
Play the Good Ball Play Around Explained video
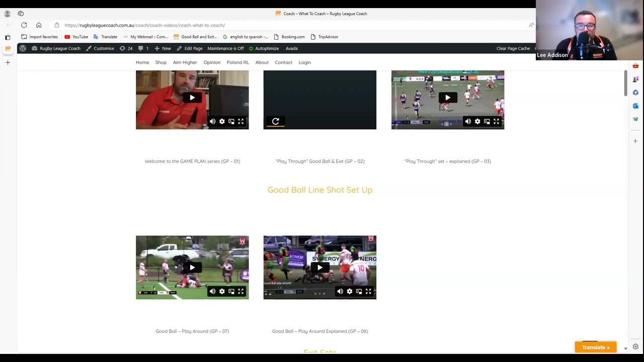pos(320,267)
